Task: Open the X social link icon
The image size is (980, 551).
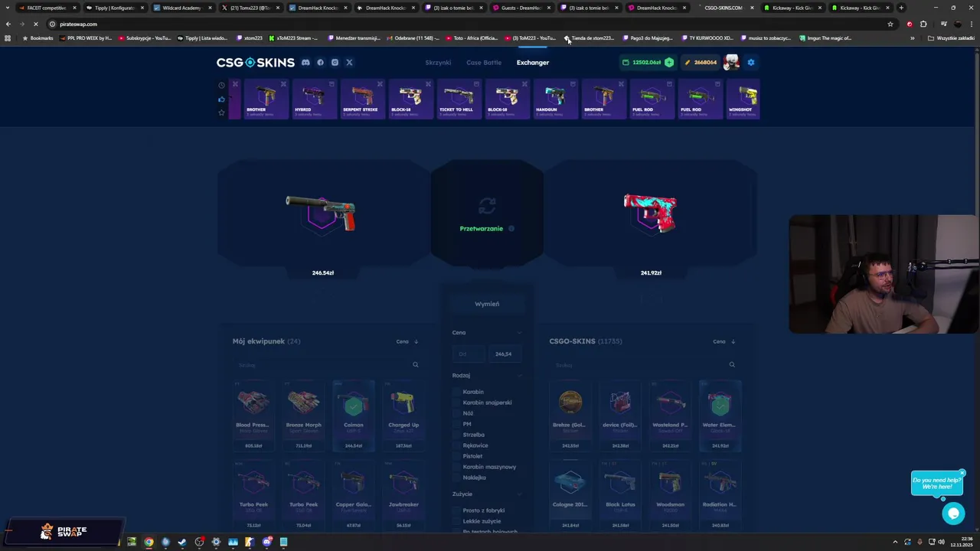Action: 349,62
